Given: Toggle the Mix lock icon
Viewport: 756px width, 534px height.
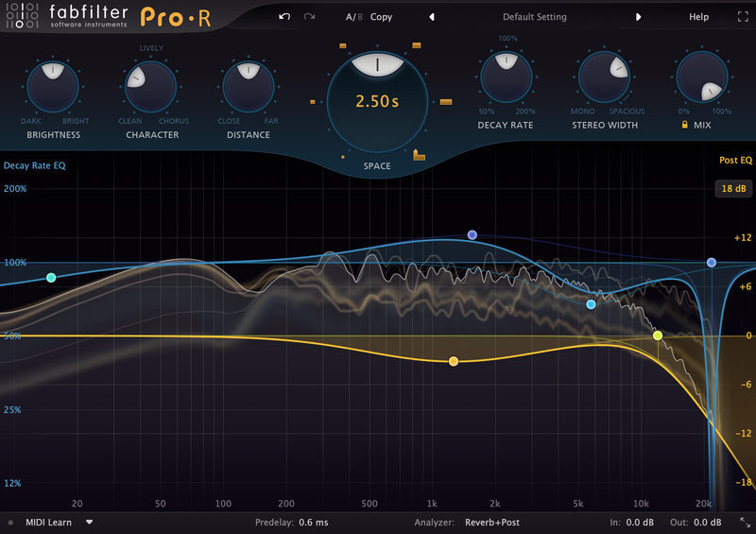Looking at the screenshot, I should (x=684, y=125).
